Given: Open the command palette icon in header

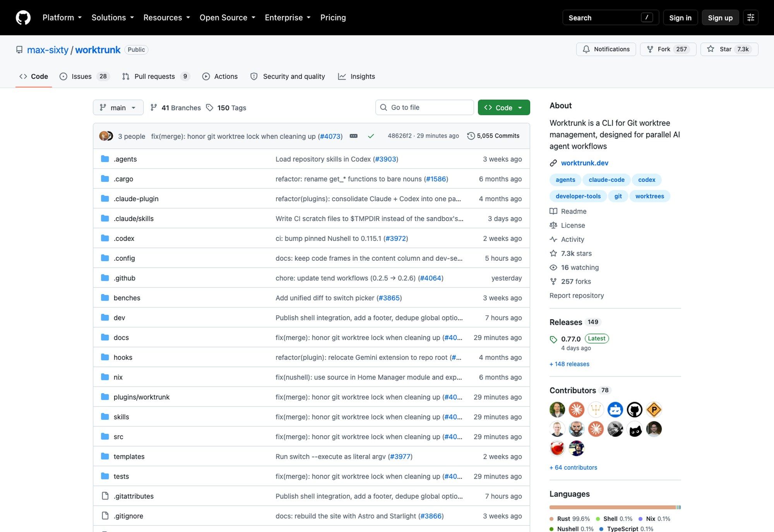Looking at the screenshot, I should [750, 17].
